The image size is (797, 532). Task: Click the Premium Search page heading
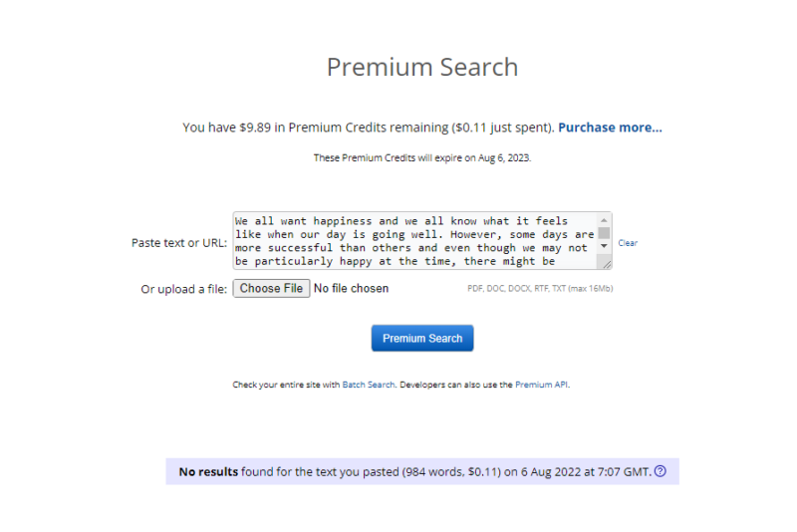click(x=422, y=68)
